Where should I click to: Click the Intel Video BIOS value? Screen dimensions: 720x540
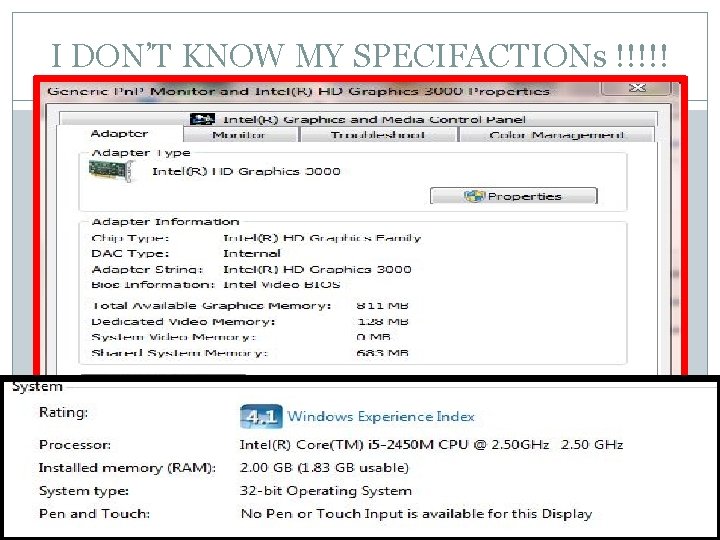coord(281,285)
